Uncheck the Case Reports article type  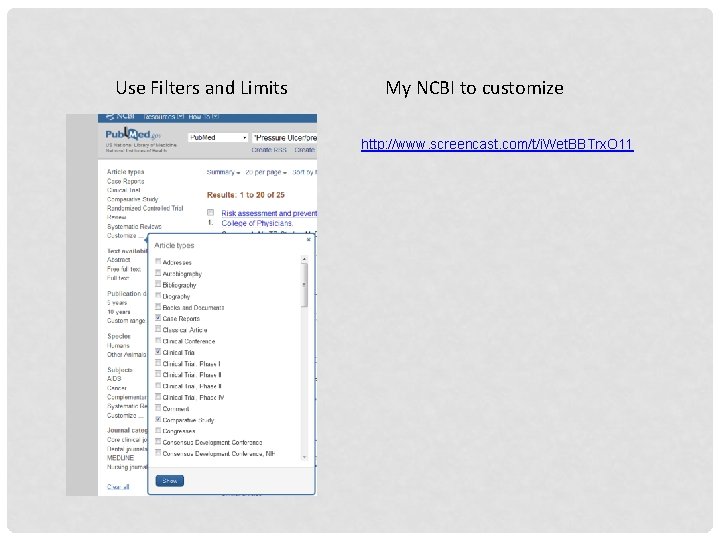point(158,318)
